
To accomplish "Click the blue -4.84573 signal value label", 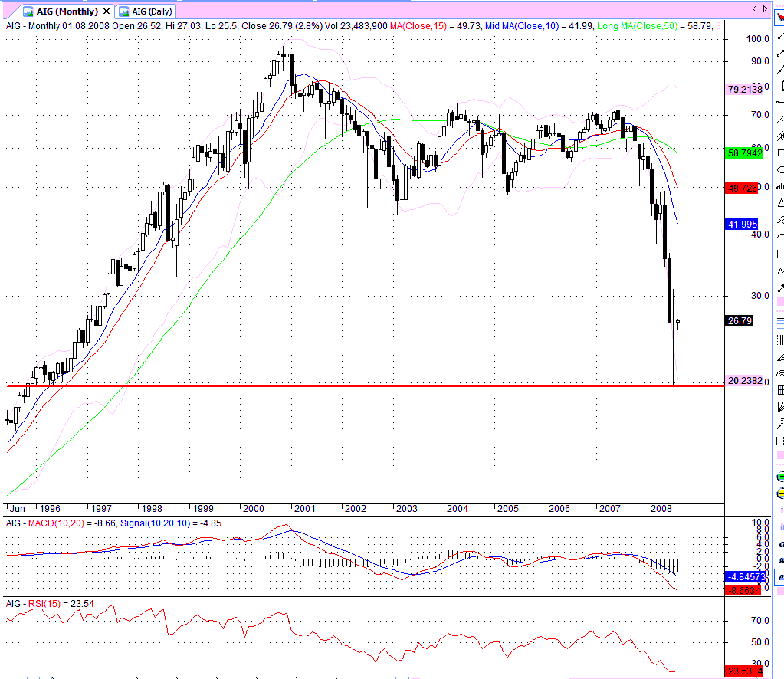I will (x=746, y=577).
